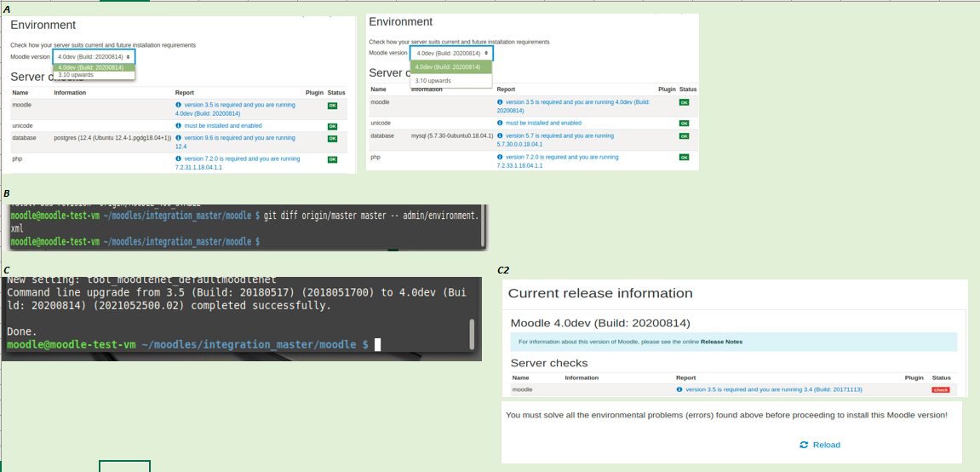Image resolution: width=980 pixels, height=472 pixels.
Task: Click scrollbar in terminal C screenshot
Action: click(472, 335)
